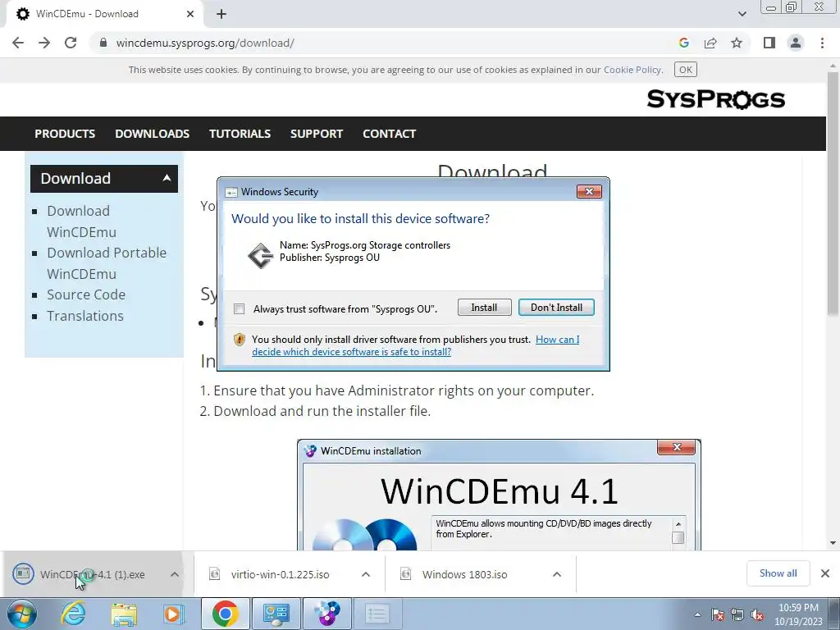The width and height of the screenshot is (840, 630).
Task: Click the network tray icon
Action: tap(737, 614)
